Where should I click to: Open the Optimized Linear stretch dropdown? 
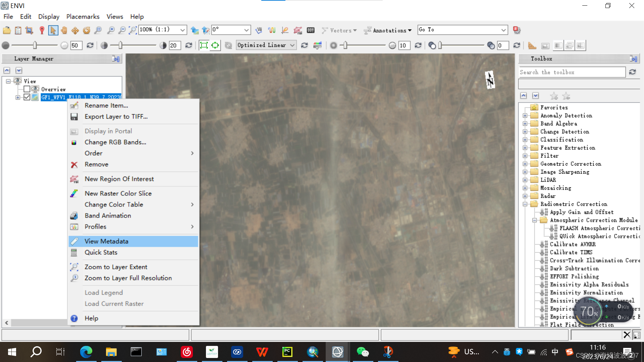[x=292, y=45]
